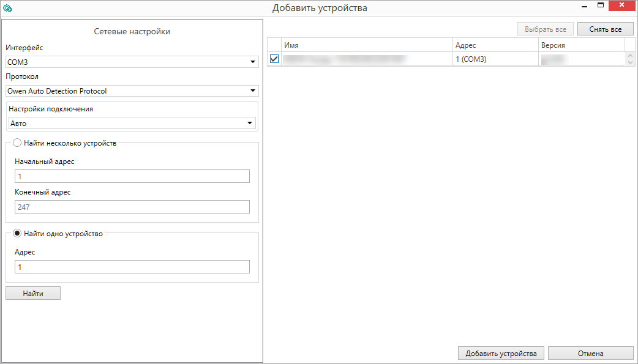Click the Снять все button
The height and width of the screenshot is (364, 638).
click(x=605, y=29)
